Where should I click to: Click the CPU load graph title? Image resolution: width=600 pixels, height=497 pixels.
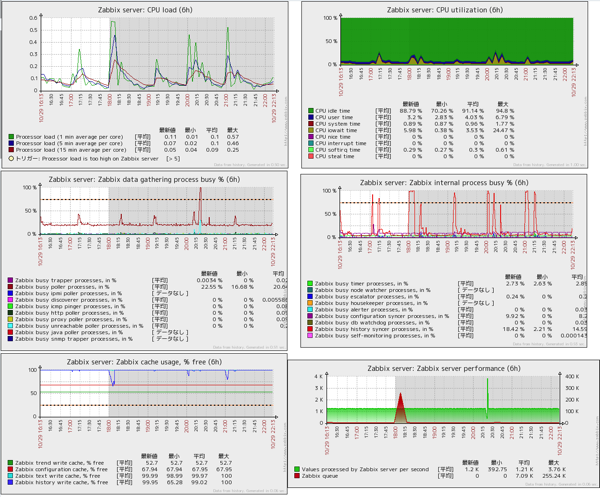(x=145, y=10)
